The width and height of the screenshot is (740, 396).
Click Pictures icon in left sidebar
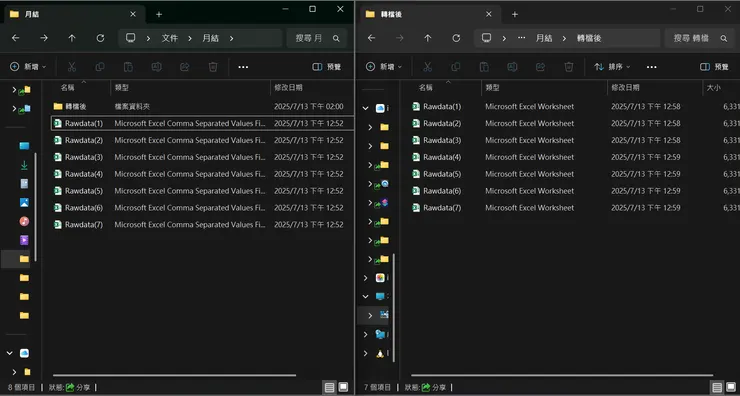[24, 202]
